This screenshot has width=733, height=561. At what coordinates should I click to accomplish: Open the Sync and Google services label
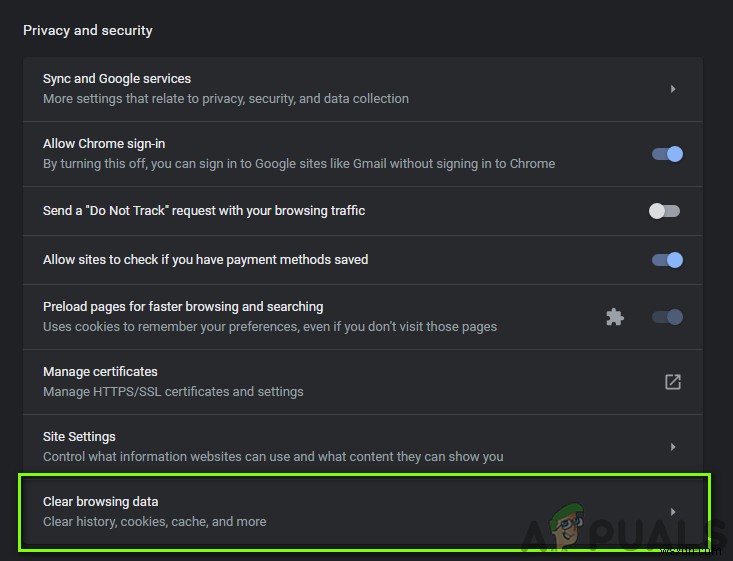117,79
